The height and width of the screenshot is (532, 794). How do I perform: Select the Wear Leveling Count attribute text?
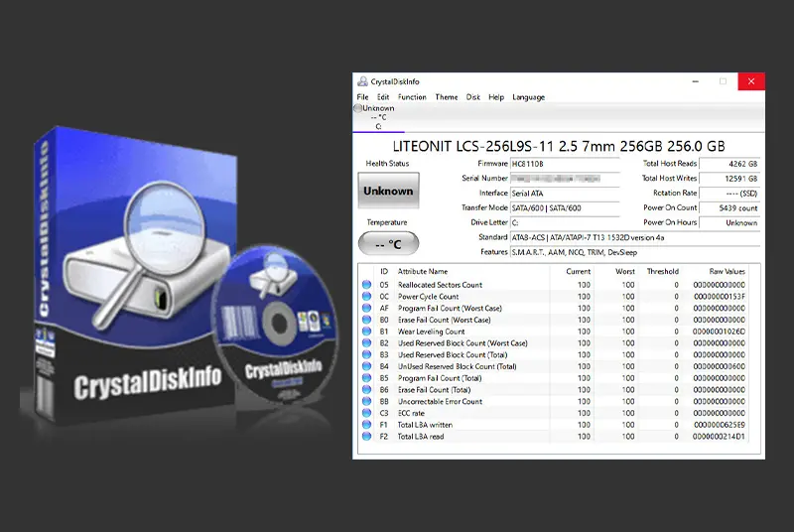tap(431, 332)
